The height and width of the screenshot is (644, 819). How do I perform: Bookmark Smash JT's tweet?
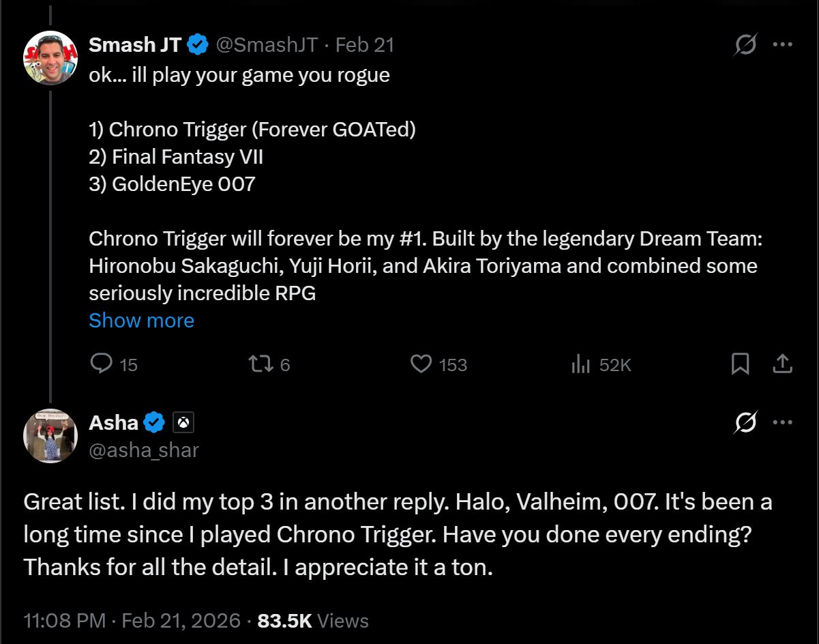click(x=741, y=364)
